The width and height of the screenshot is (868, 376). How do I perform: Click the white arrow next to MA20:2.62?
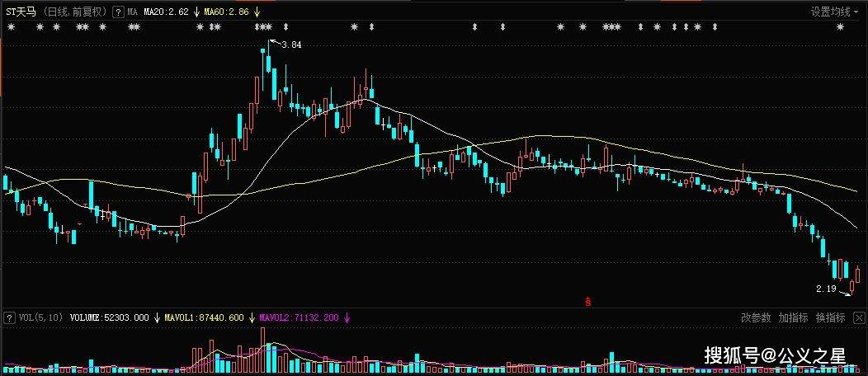tap(197, 12)
